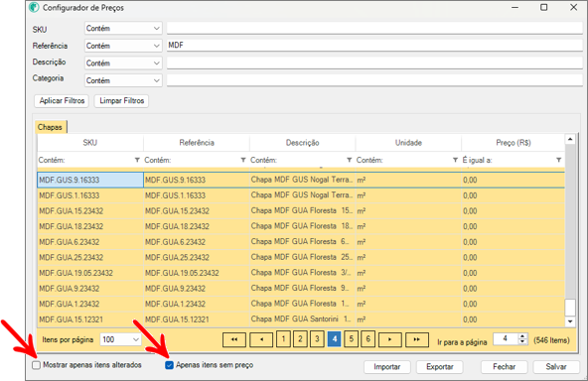Select the SKU cell MDF.GUS.9.16333
Image resolution: width=588 pixels, height=381 pixels.
coord(90,180)
